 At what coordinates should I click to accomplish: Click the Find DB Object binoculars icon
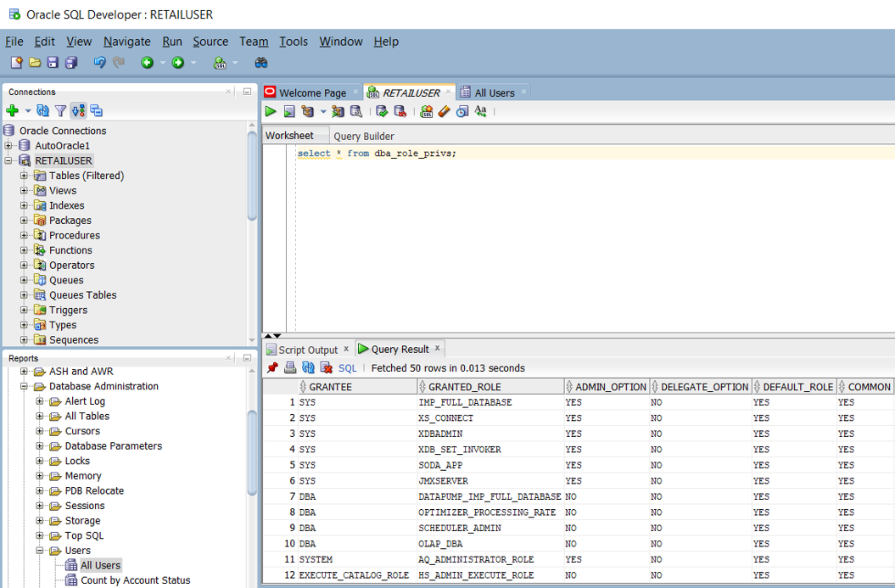[x=261, y=63]
